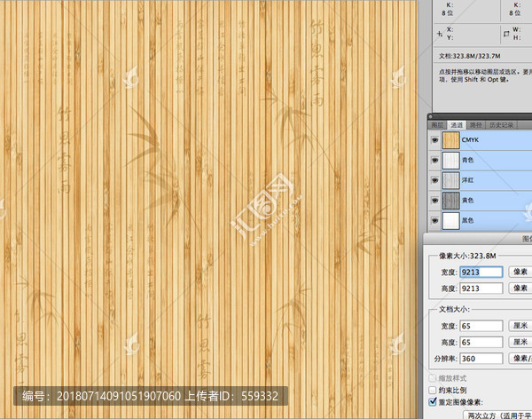The height and width of the screenshot is (419, 532).
Task: Select the 洋红 channel thumbnail
Action: pos(451,180)
